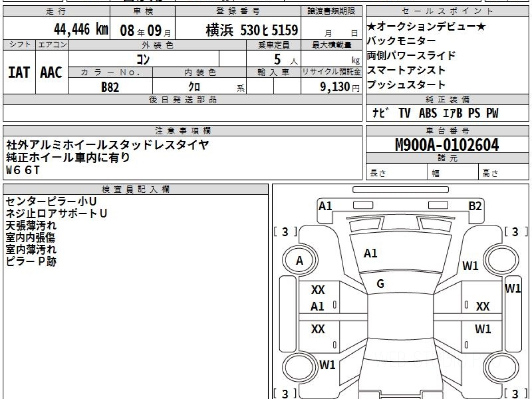Click the 両側パワースライド sales point
The image size is (532, 399).
[x=411, y=55]
